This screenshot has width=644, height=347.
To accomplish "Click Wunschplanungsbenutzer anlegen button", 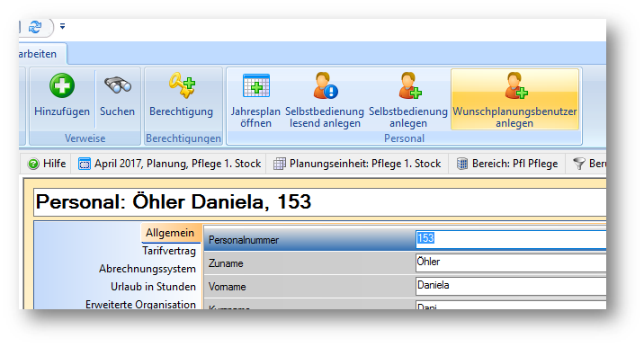I will tap(514, 100).
